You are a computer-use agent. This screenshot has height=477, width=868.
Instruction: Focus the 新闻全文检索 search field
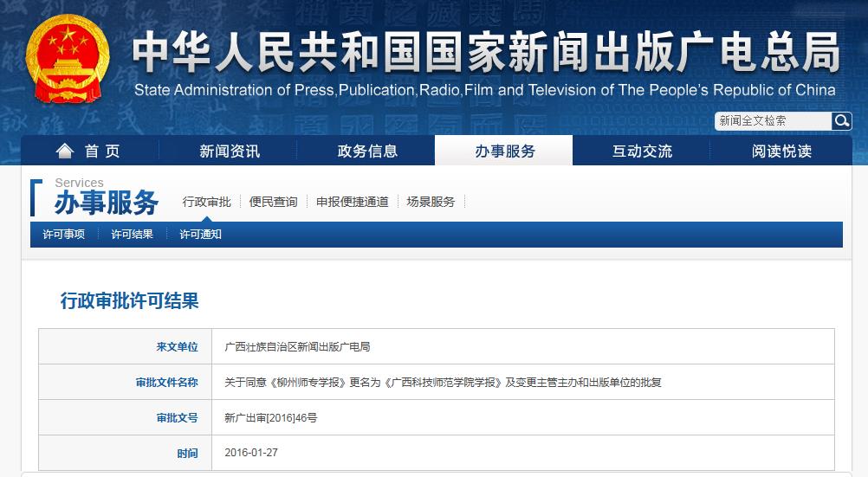tap(774, 120)
